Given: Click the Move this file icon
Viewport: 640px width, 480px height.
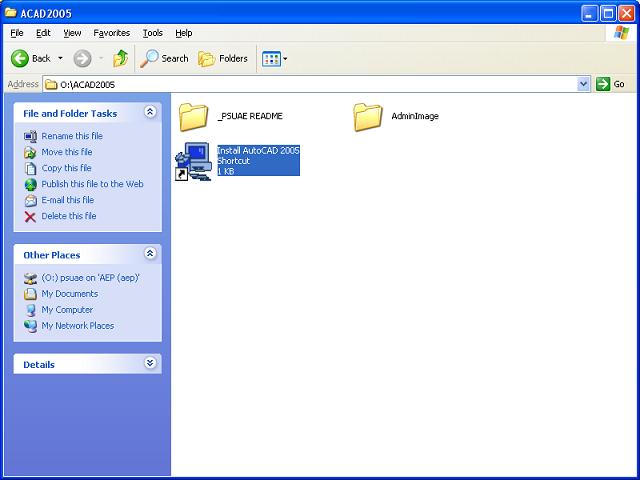Looking at the screenshot, I should 30,152.
